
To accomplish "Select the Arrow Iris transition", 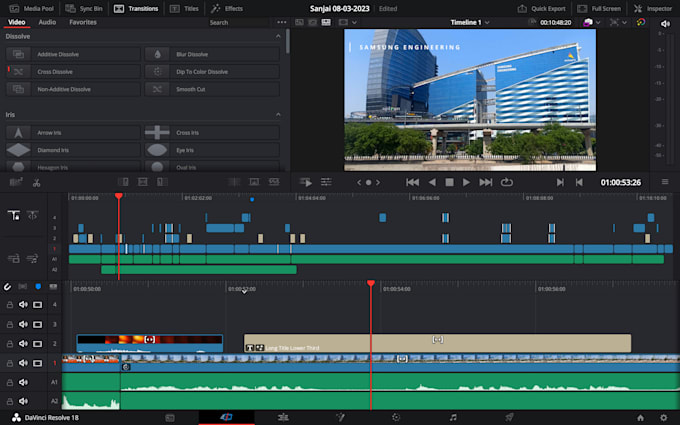I will point(73,132).
